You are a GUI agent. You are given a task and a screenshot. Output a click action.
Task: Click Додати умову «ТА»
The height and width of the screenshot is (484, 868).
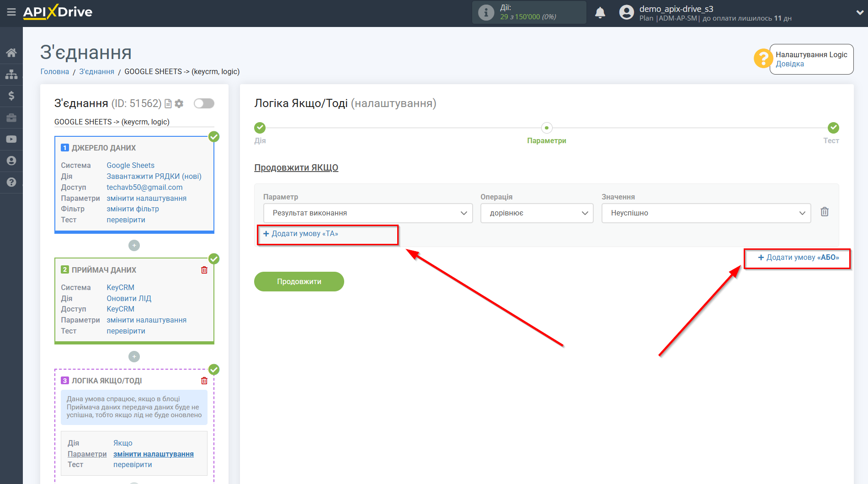point(301,234)
